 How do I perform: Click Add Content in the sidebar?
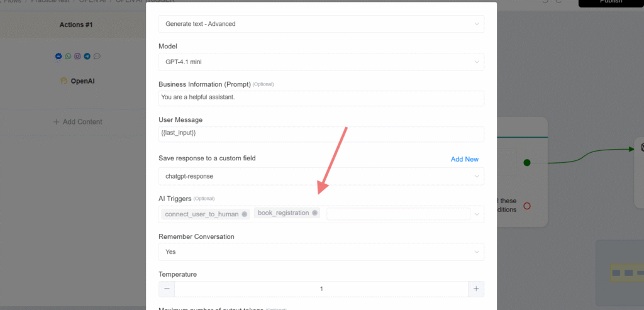(x=77, y=121)
